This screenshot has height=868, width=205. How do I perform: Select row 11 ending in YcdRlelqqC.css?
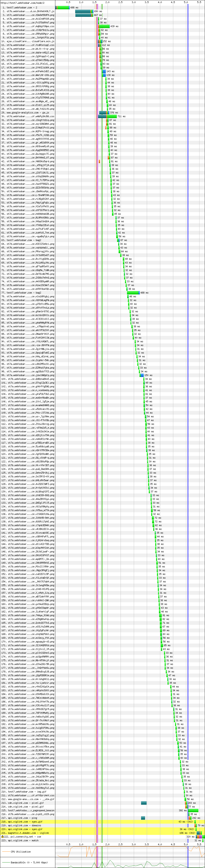[28, 45]
